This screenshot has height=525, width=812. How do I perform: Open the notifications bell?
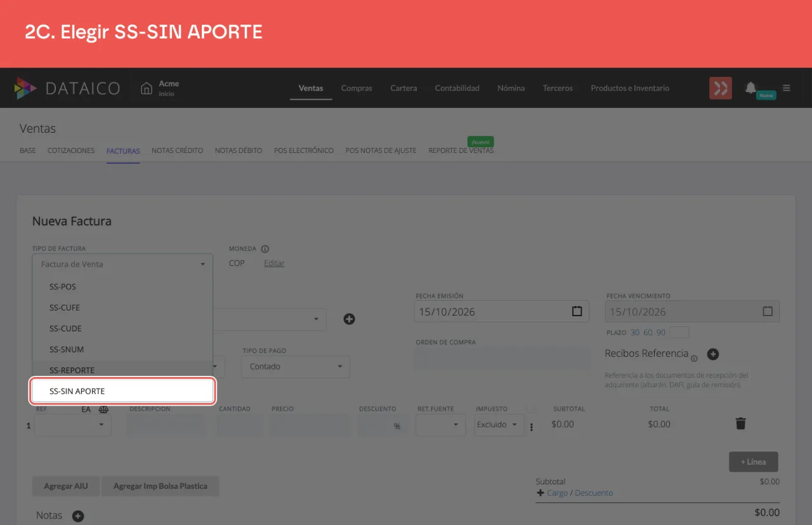(x=751, y=88)
